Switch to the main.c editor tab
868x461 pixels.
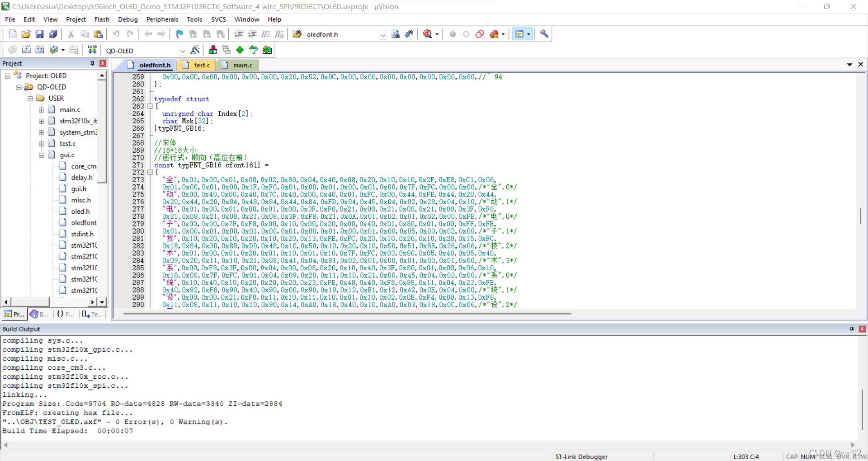tap(237, 65)
